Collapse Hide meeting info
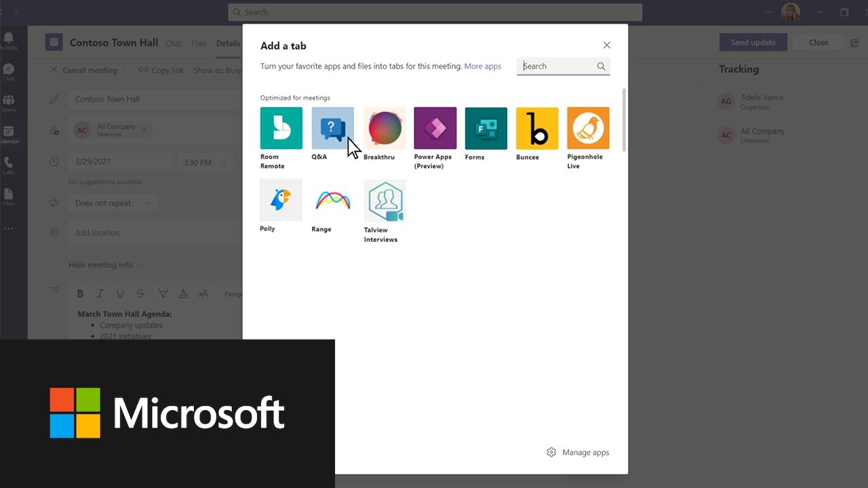 point(106,265)
